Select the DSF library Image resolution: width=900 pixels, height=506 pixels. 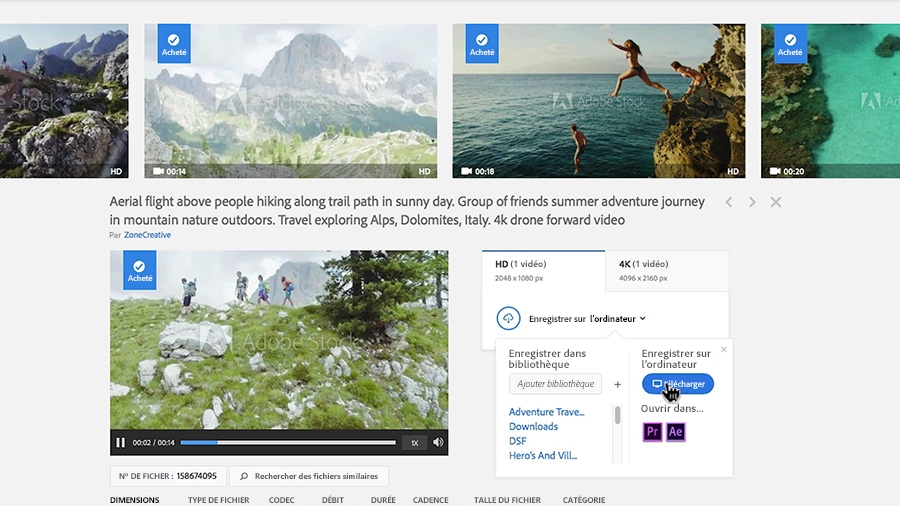click(517, 441)
